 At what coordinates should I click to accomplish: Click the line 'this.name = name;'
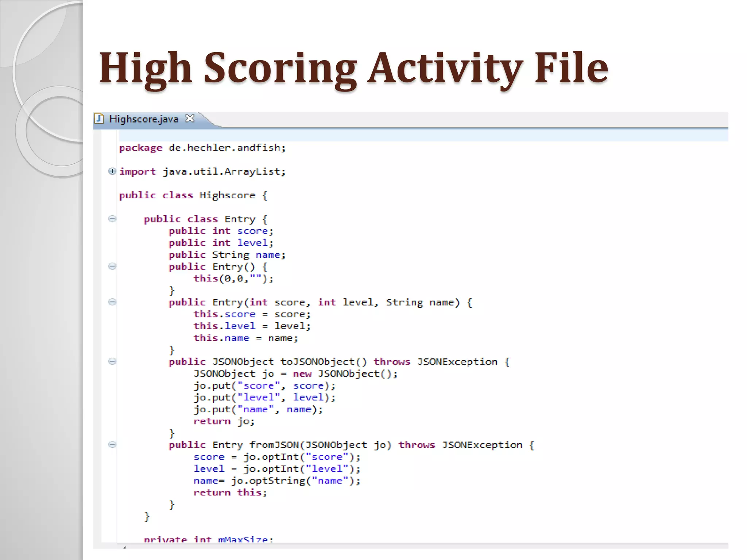point(246,338)
